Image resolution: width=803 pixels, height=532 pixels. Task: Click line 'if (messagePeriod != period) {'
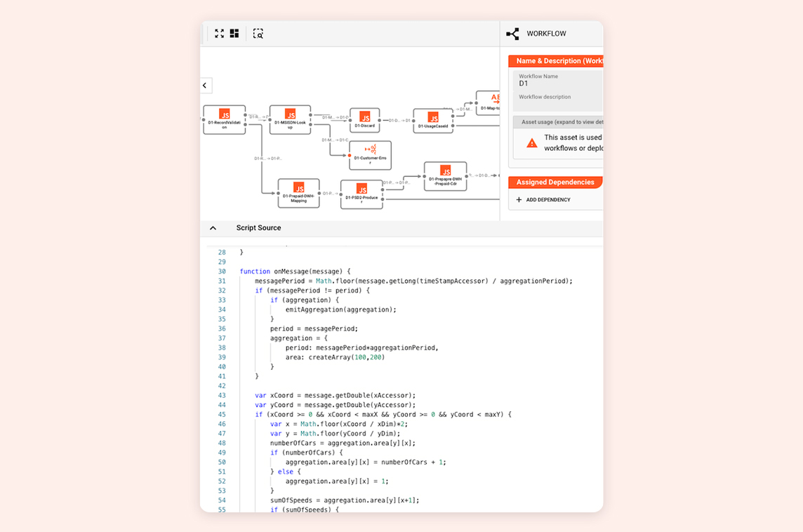(312, 291)
